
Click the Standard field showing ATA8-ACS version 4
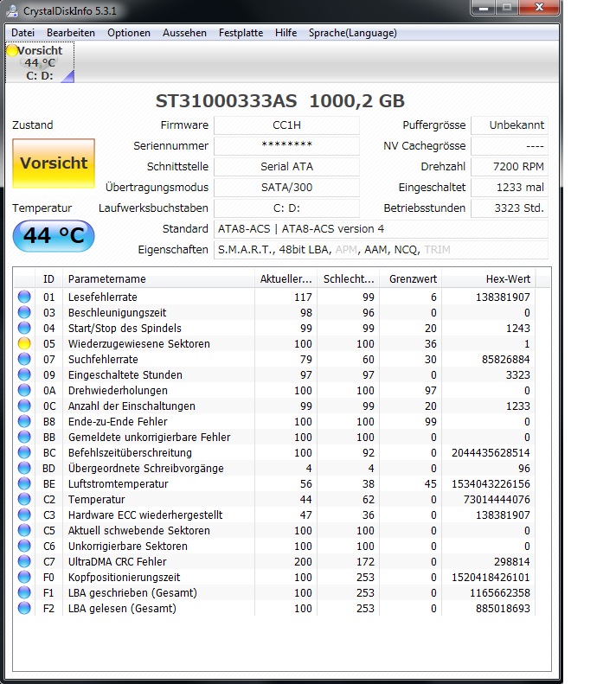(382, 229)
